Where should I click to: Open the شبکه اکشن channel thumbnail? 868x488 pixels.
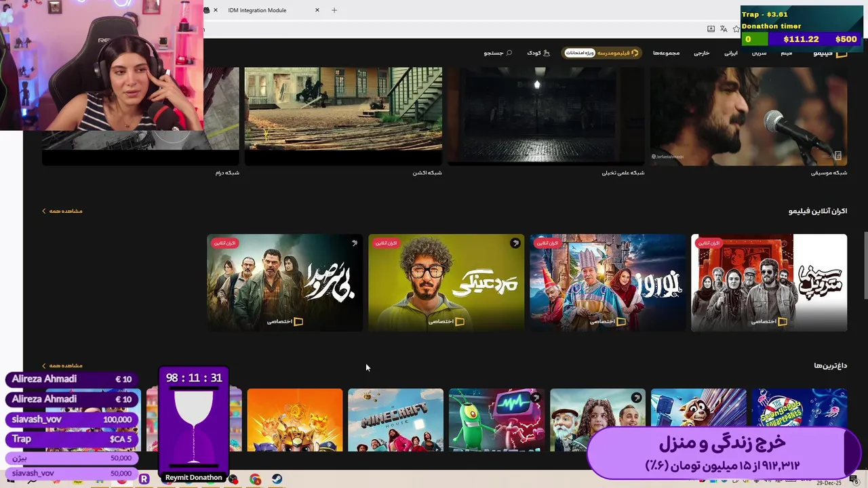343,116
